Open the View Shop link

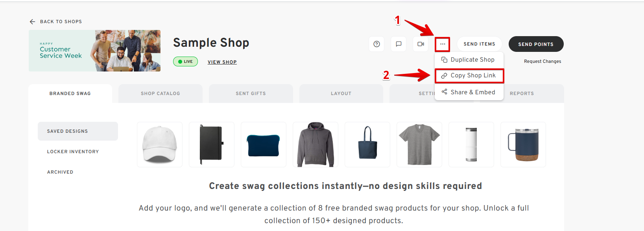(222, 62)
